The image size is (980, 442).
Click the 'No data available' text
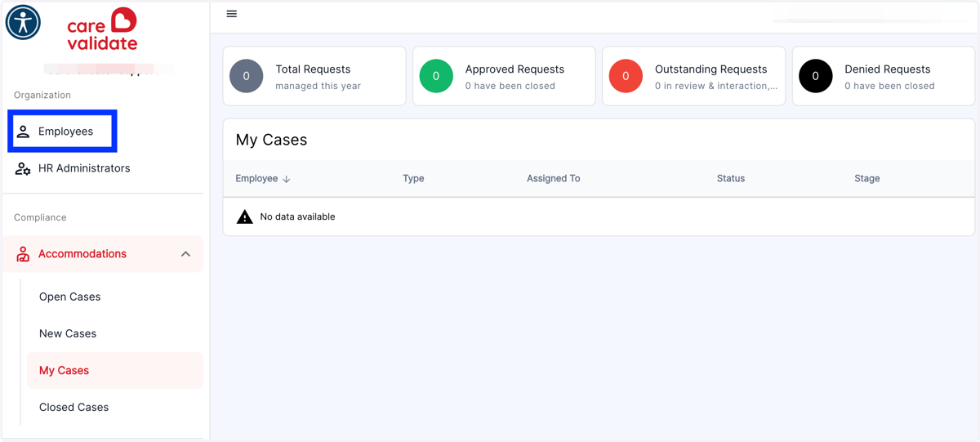point(297,217)
